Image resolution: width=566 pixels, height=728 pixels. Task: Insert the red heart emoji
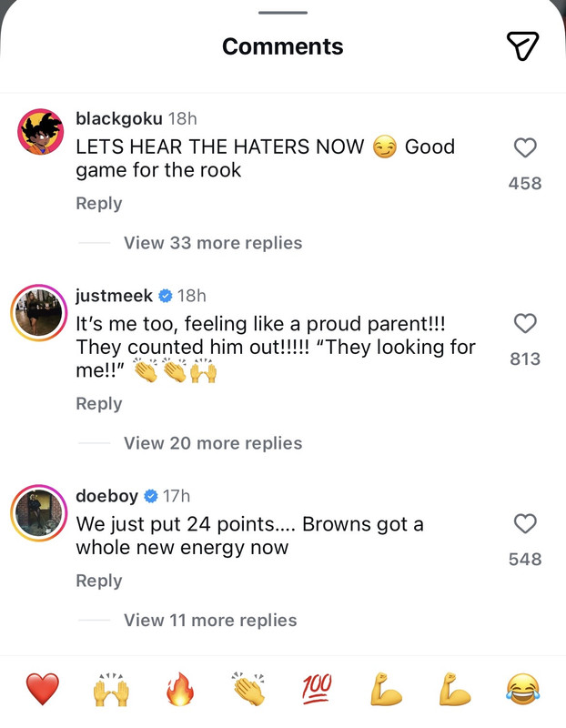(42, 689)
